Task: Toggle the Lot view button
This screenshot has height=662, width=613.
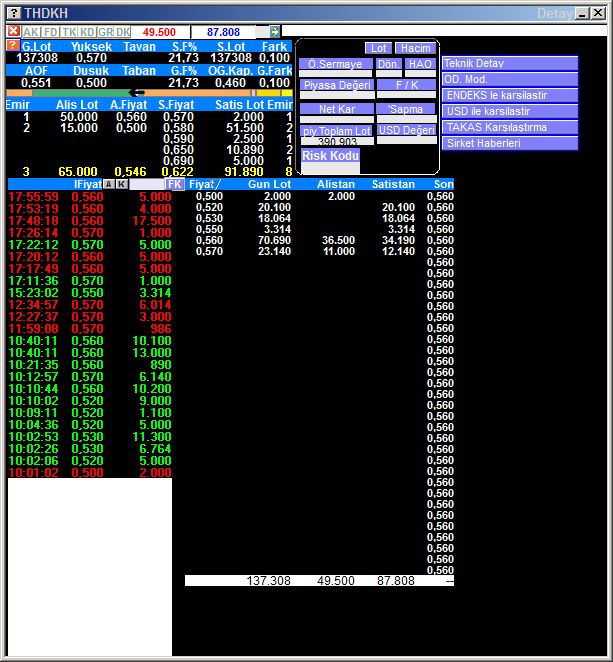Action: [378, 48]
